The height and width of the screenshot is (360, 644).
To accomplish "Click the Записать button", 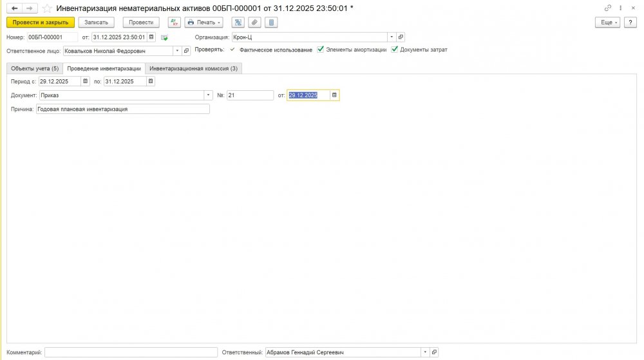I will pyautogui.click(x=97, y=22).
